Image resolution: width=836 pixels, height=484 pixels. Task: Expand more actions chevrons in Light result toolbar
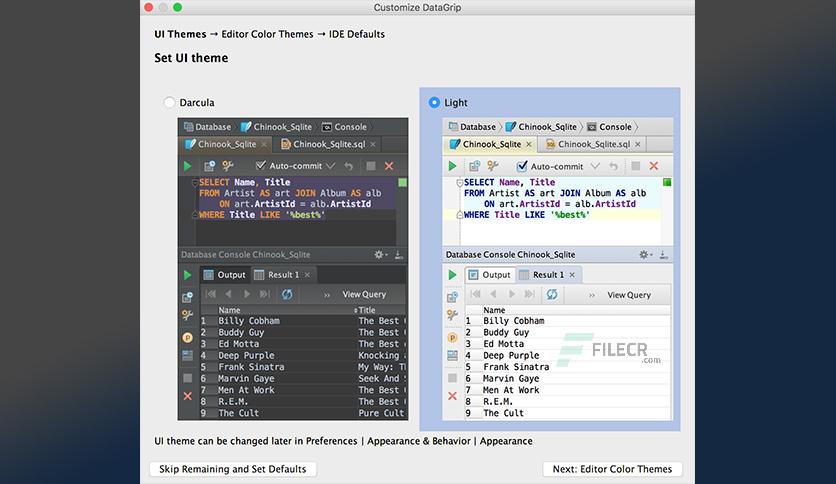point(592,295)
